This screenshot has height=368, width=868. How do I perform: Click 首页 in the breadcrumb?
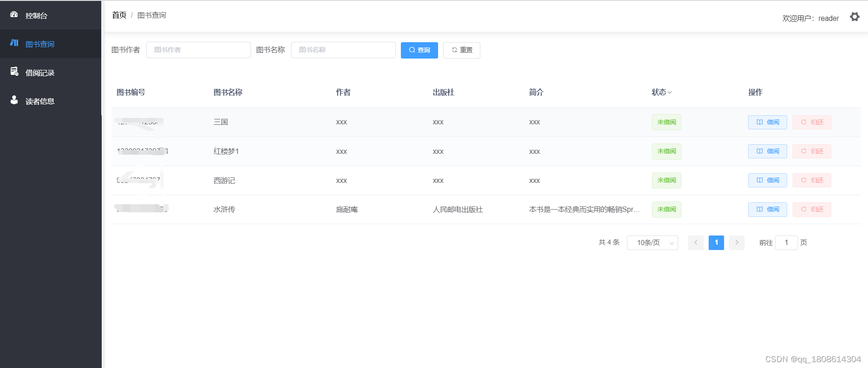(119, 15)
